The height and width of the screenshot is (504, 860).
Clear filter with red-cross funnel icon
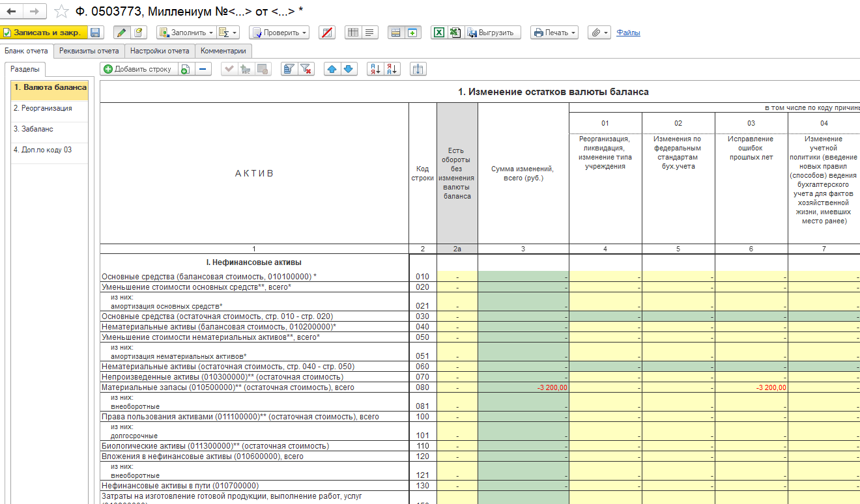(x=306, y=69)
